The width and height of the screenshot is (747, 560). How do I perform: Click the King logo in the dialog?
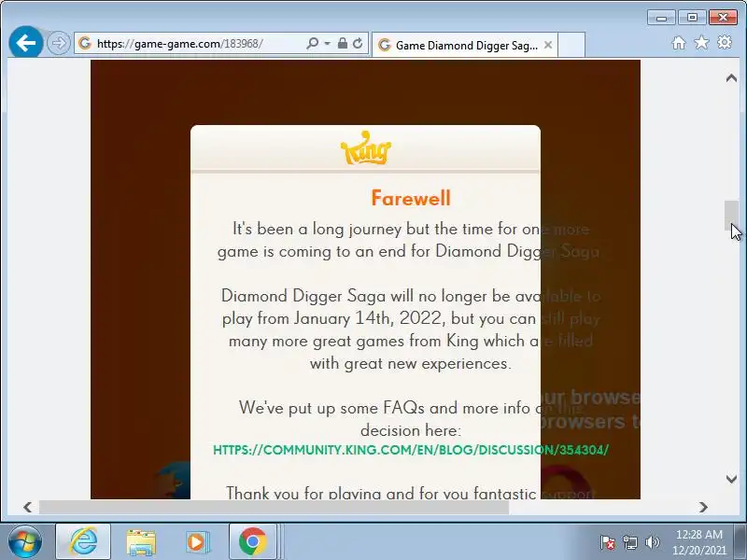click(366, 148)
